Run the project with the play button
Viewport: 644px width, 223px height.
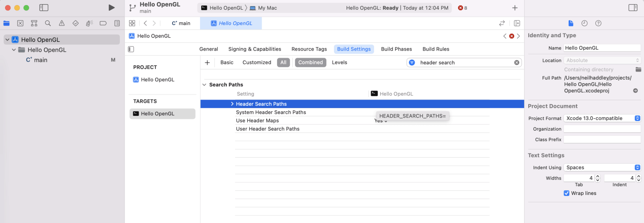coord(111,8)
